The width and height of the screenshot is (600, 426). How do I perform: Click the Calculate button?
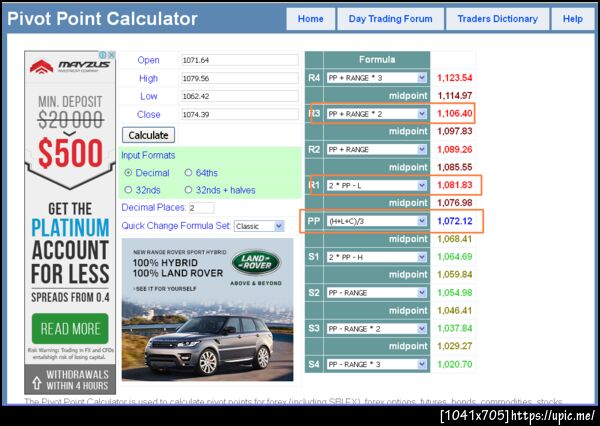(148, 135)
